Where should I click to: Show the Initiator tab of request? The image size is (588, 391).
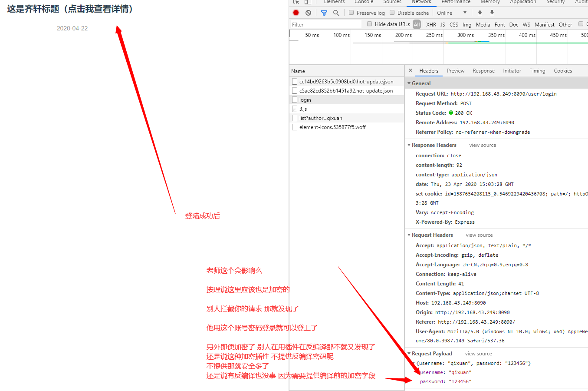512,71
